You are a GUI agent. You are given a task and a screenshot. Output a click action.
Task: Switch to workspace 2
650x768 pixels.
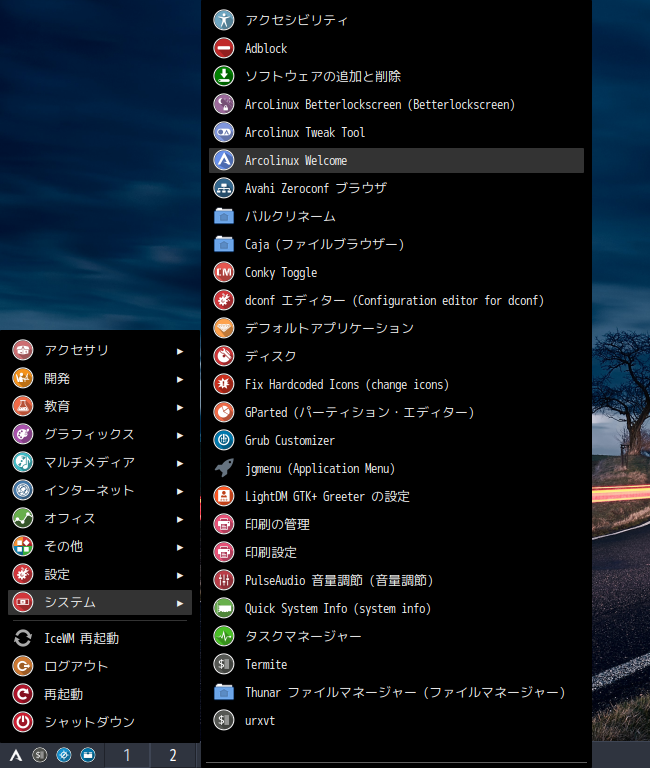click(x=172, y=755)
